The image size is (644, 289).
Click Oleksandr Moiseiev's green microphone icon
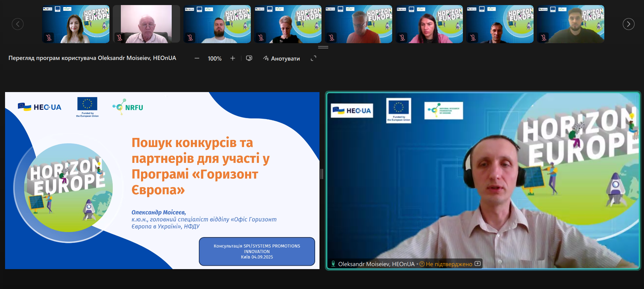click(333, 264)
